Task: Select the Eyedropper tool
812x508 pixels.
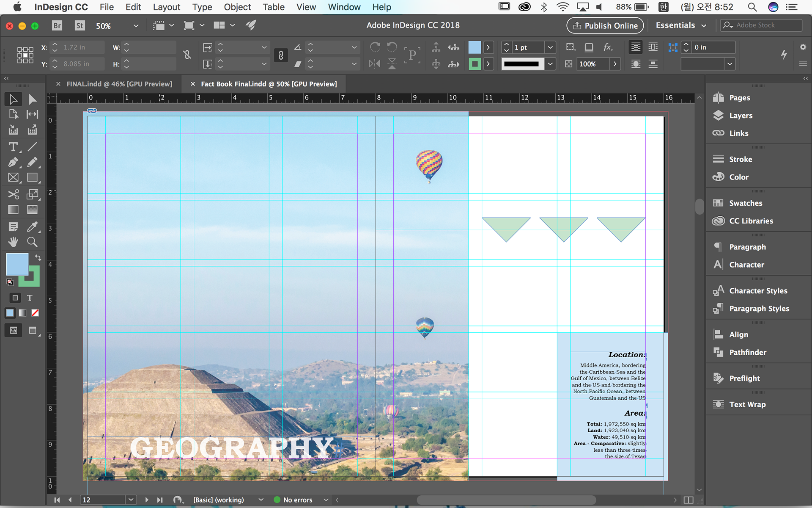Action: (32, 227)
